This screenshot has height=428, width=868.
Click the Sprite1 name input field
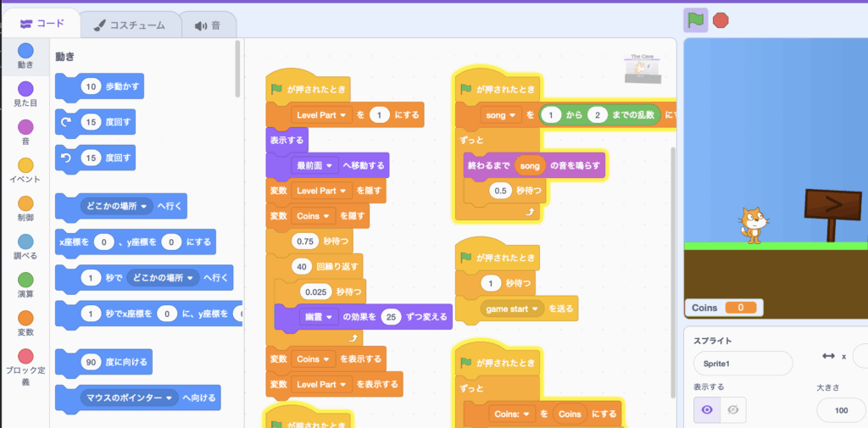coord(742,363)
